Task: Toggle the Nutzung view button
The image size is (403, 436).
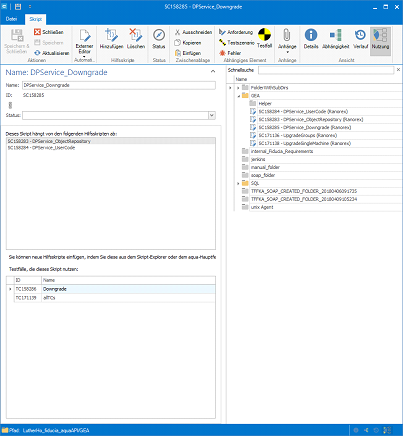Action: pyautogui.click(x=380, y=39)
